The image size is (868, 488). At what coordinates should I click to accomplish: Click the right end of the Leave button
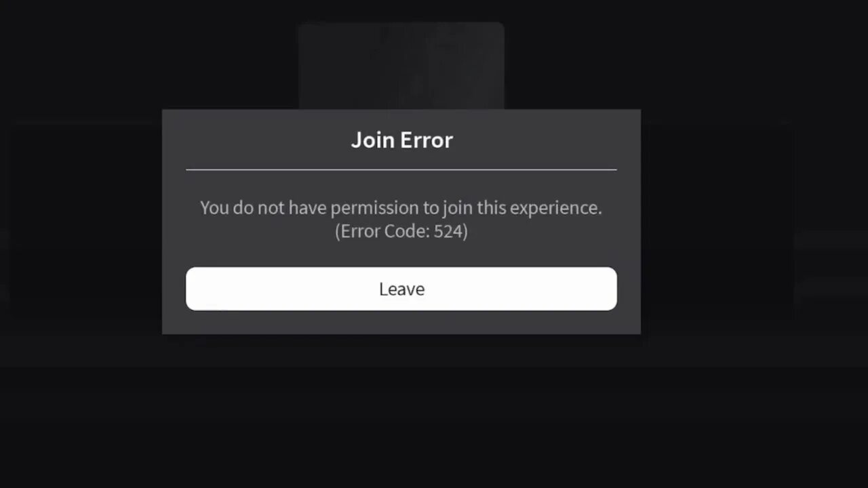tap(606, 289)
